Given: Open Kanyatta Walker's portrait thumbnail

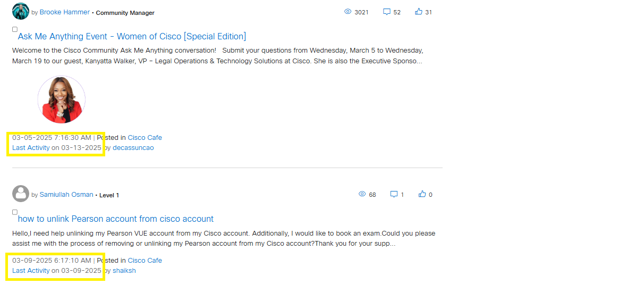Looking at the screenshot, I should (x=62, y=99).
